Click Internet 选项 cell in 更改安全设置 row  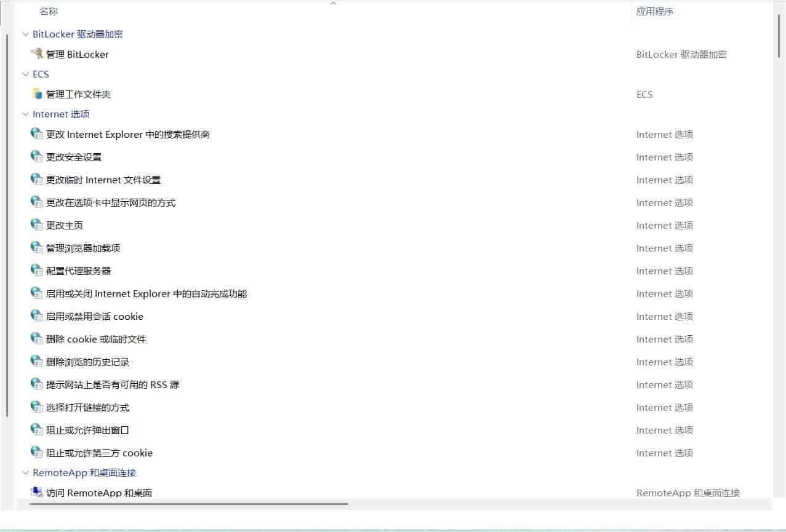[665, 157]
